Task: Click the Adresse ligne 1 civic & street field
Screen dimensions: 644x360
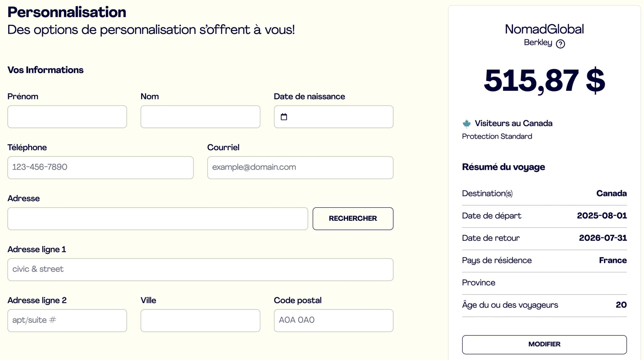Action: tap(200, 269)
